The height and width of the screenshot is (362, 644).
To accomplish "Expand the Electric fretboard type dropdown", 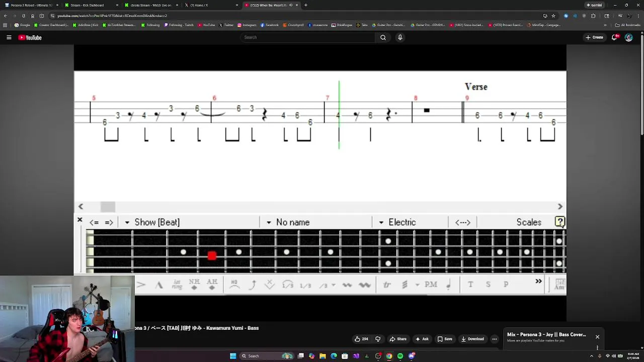I will click(381, 222).
